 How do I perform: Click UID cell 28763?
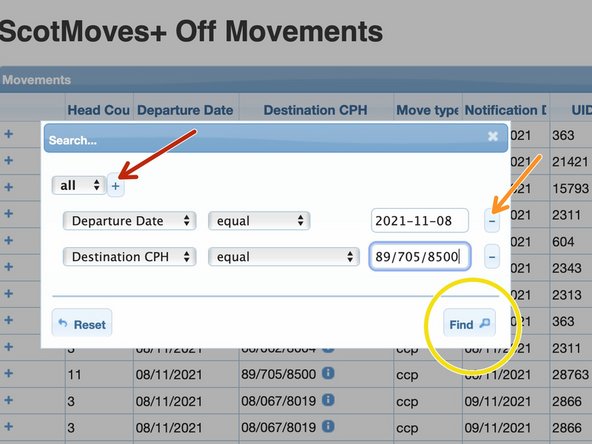[x=570, y=374]
